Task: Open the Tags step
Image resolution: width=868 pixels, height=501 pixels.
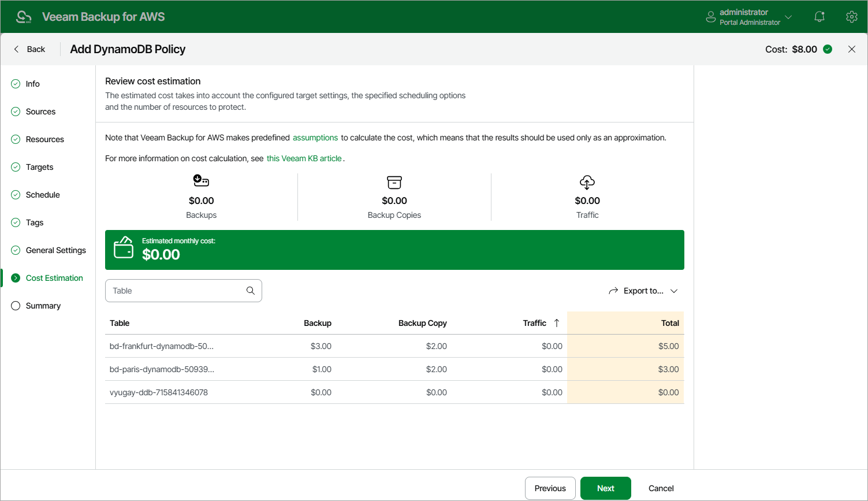Action: coord(35,222)
